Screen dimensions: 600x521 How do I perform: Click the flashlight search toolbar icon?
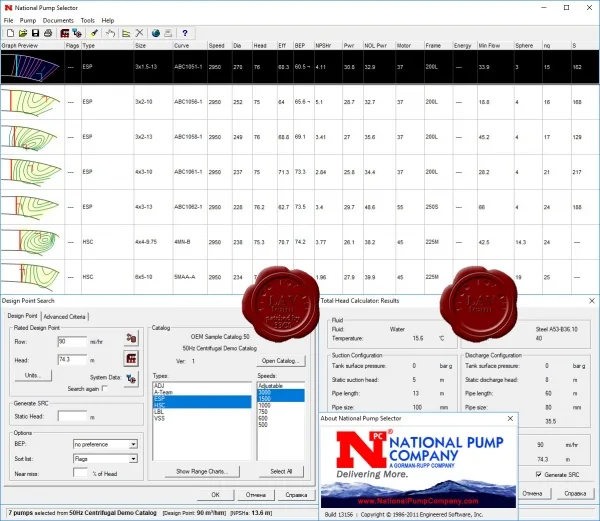(94, 33)
